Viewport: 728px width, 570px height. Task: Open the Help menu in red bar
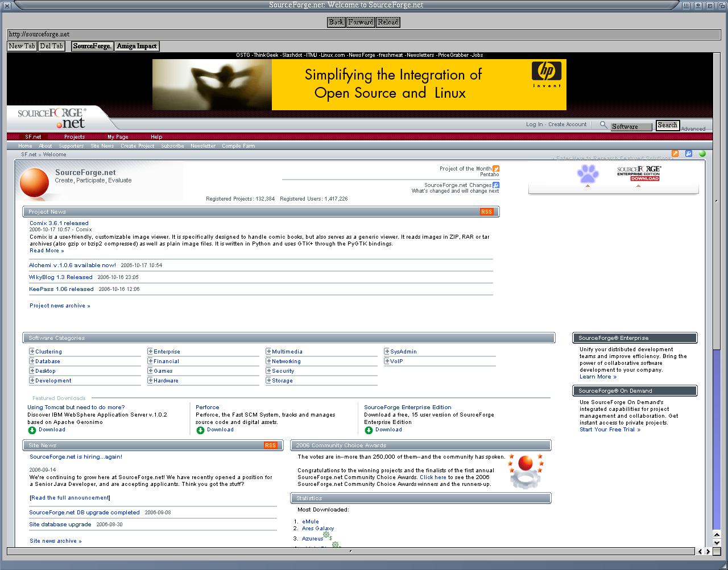coord(156,137)
